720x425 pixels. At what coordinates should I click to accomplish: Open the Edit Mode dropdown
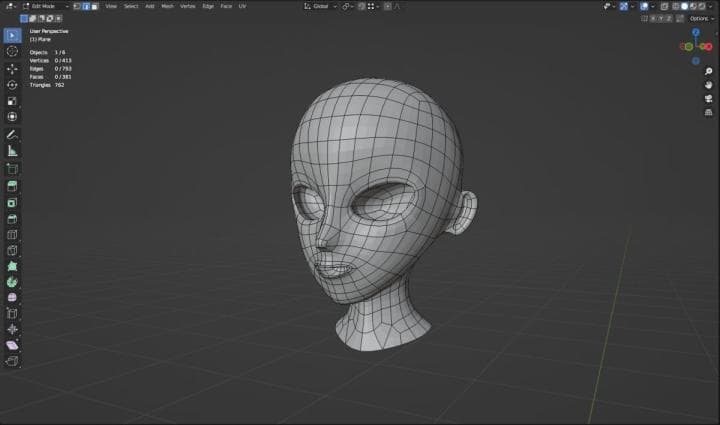[45, 6]
